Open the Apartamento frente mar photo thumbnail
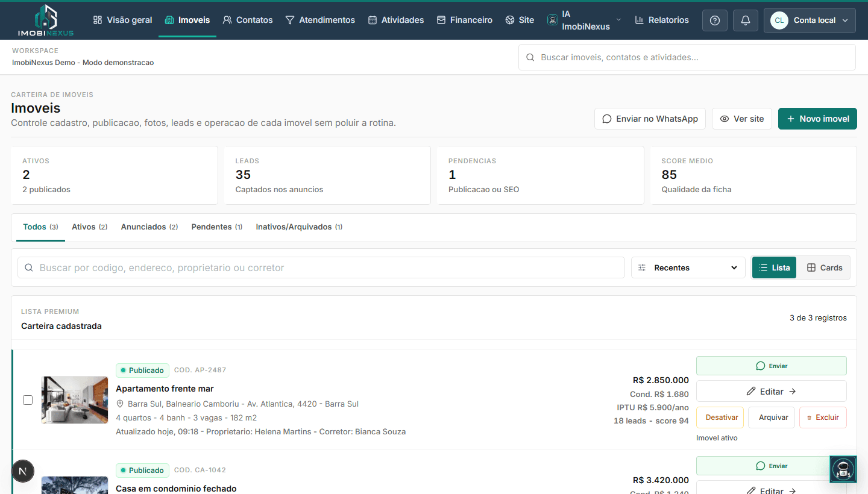The image size is (868, 494). click(75, 400)
